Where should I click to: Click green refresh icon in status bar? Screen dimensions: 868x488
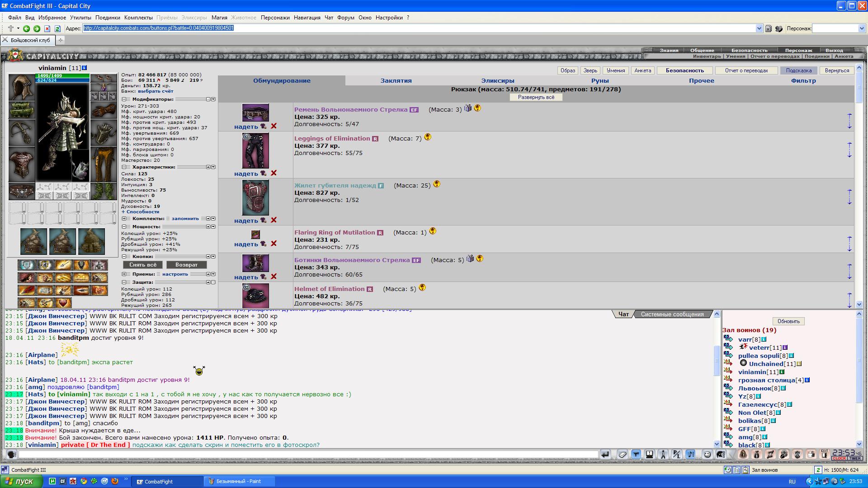click(x=818, y=470)
